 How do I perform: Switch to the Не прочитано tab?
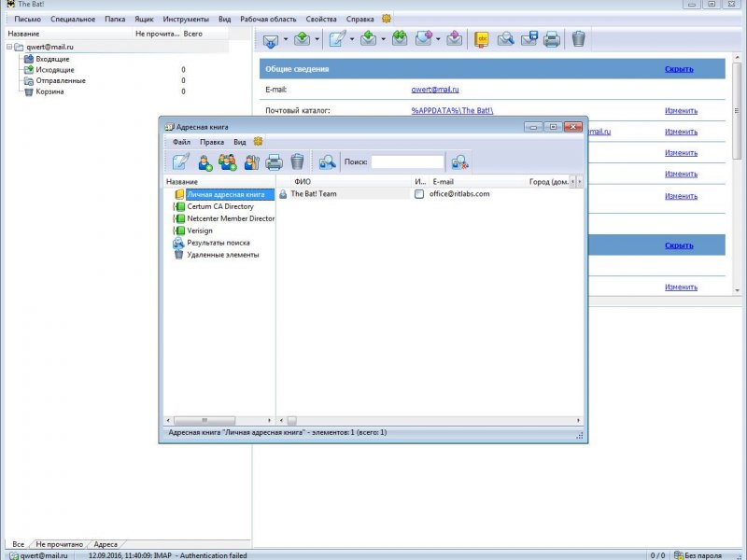coord(60,544)
